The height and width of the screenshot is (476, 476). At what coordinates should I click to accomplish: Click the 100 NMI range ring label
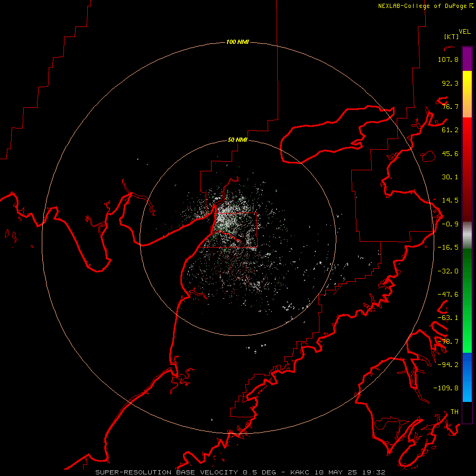click(x=237, y=42)
